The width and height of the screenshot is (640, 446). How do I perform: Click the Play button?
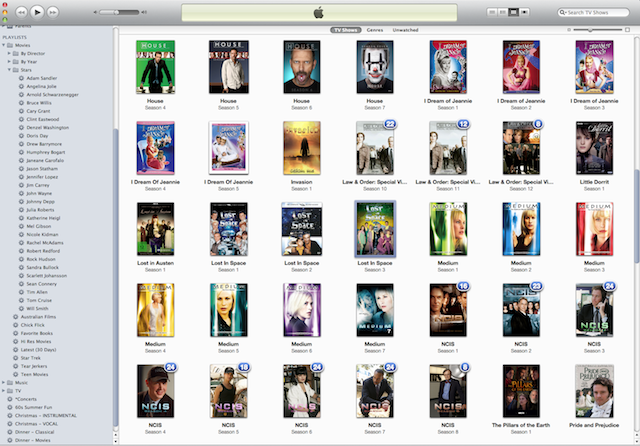pos(37,12)
